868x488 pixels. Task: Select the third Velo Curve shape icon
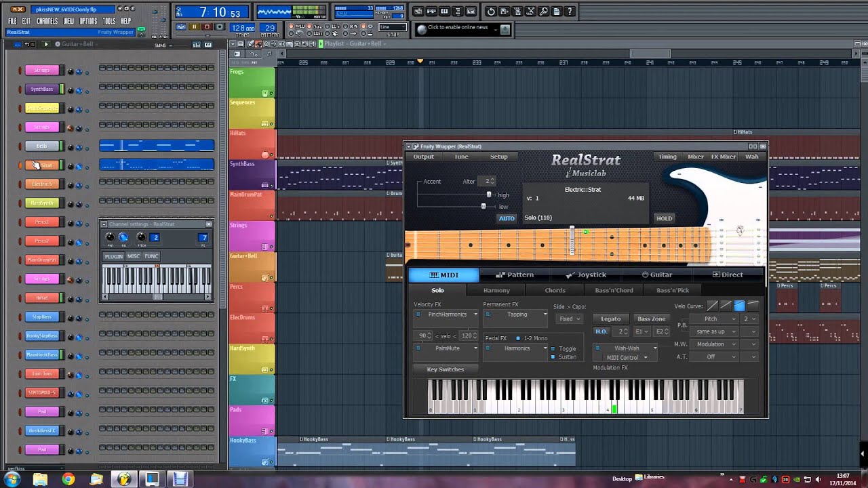(x=739, y=306)
